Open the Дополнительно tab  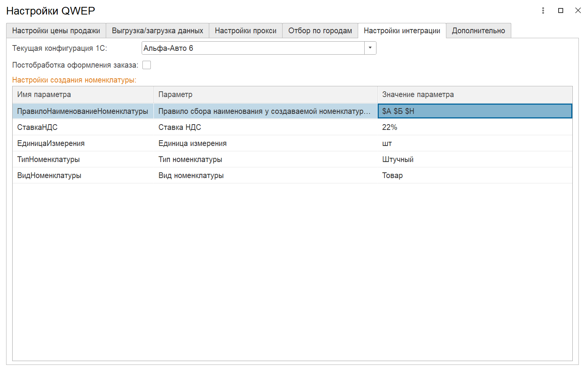point(478,31)
